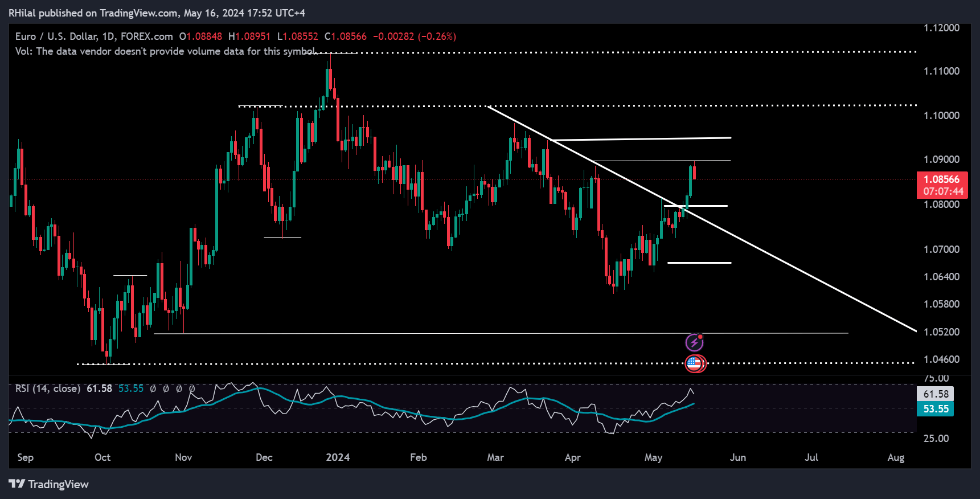Click the US flag economic event icon

pos(695,363)
